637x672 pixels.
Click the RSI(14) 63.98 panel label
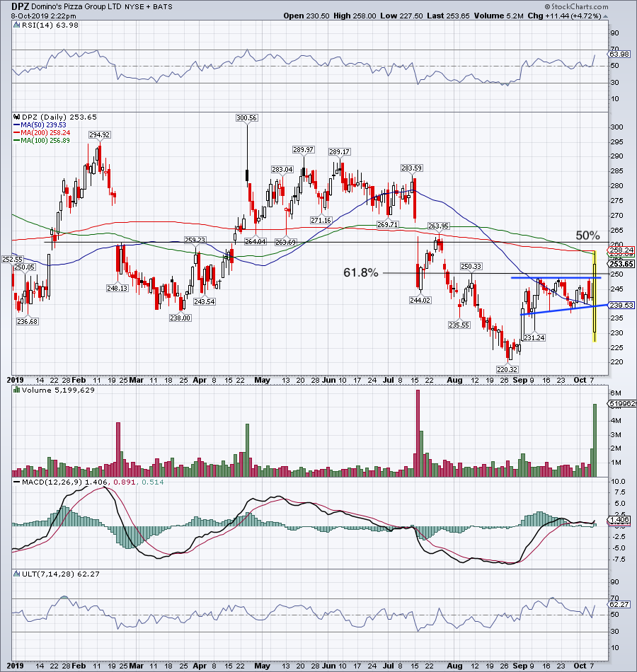click(x=50, y=25)
